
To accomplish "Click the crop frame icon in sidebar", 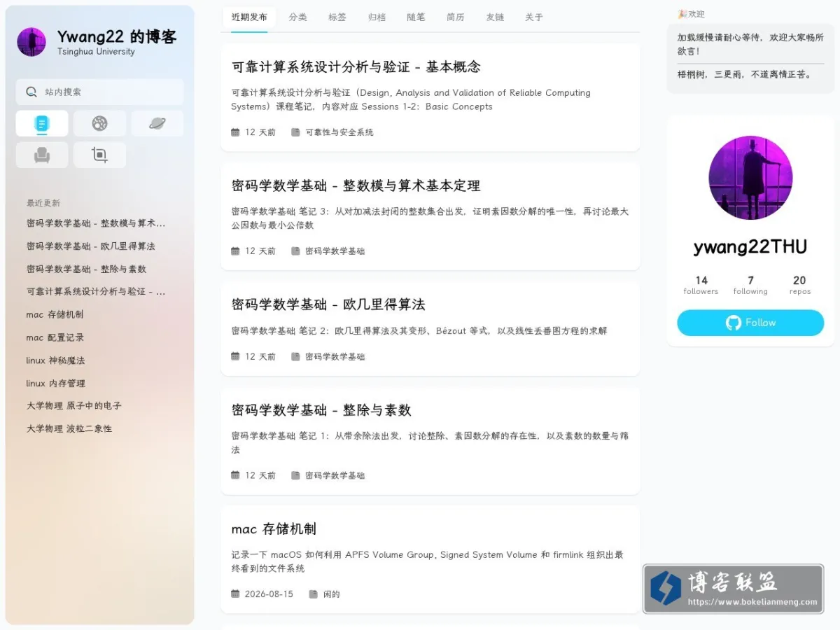I will [x=99, y=155].
